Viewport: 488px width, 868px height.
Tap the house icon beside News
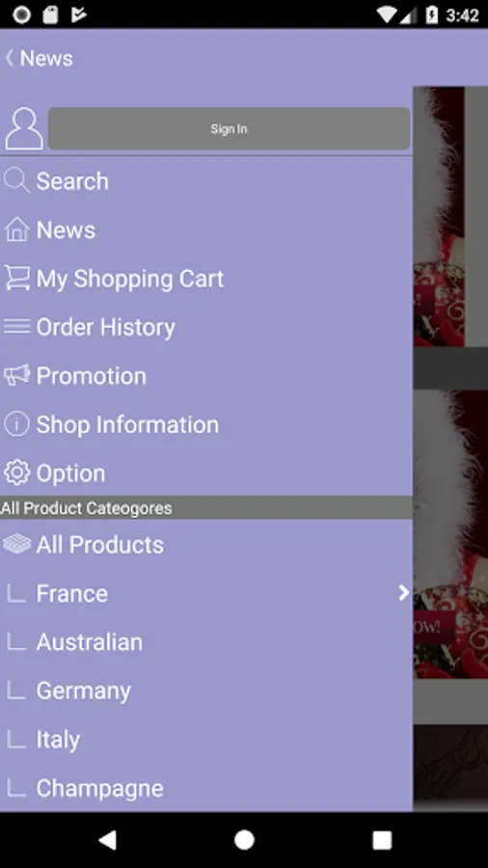pyautogui.click(x=16, y=230)
